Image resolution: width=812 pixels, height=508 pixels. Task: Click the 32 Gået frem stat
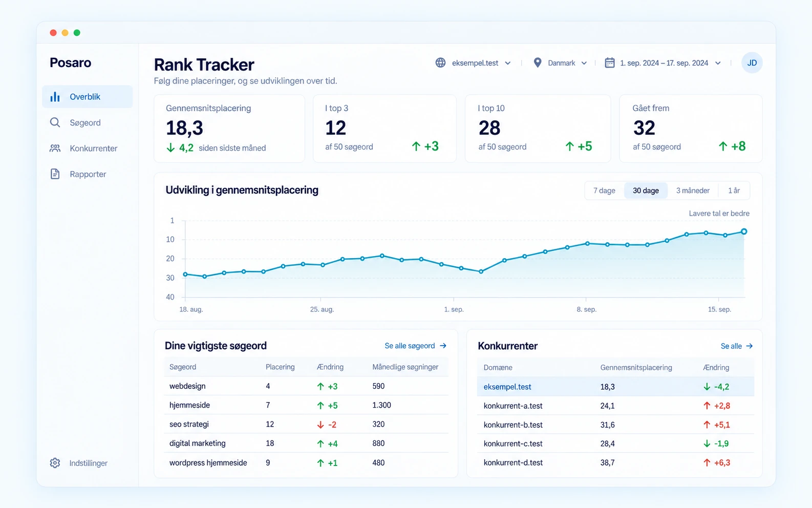coord(644,128)
